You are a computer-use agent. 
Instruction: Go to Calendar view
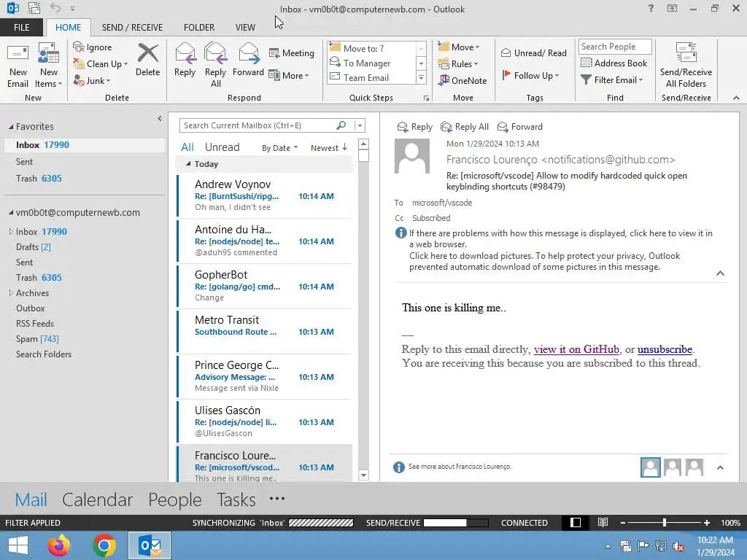pyautogui.click(x=97, y=499)
